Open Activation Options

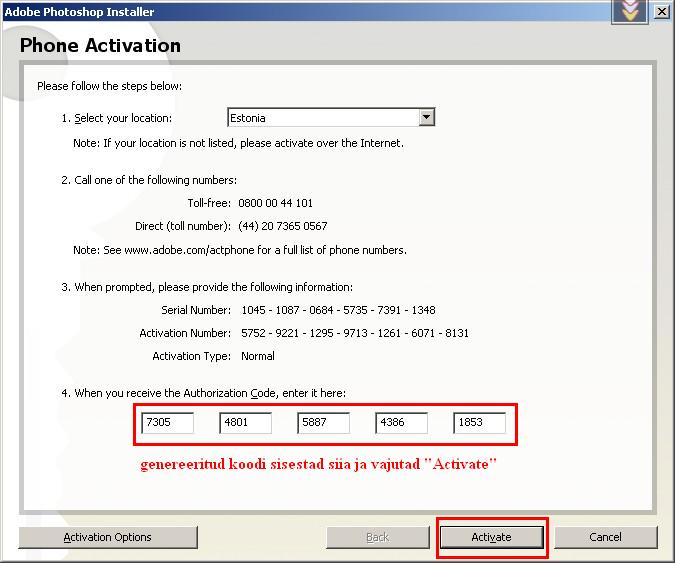(108, 537)
